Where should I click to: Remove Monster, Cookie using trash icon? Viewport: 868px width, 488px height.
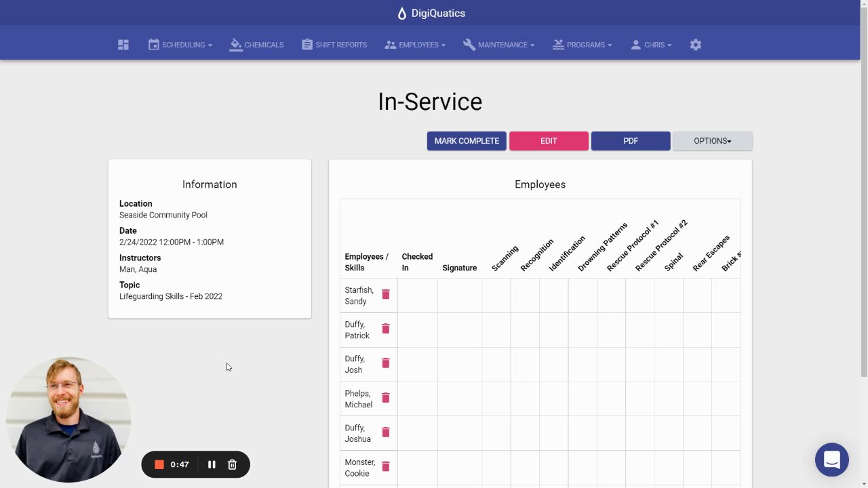tap(386, 467)
